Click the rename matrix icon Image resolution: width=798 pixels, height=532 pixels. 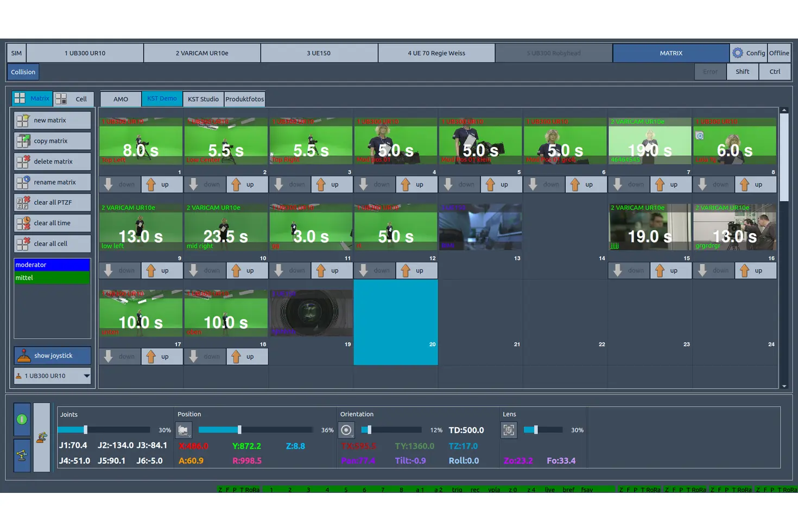pyautogui.click(x=23, y=182)
